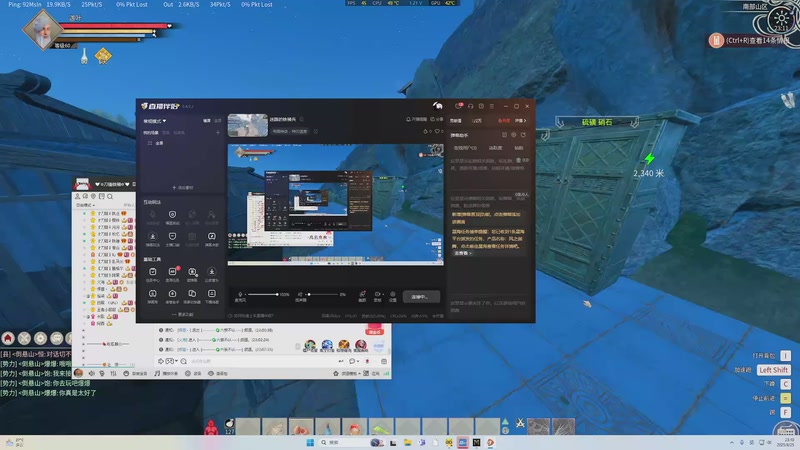Open the gamepad dropdown left of chat input

[x=171, y=361]
